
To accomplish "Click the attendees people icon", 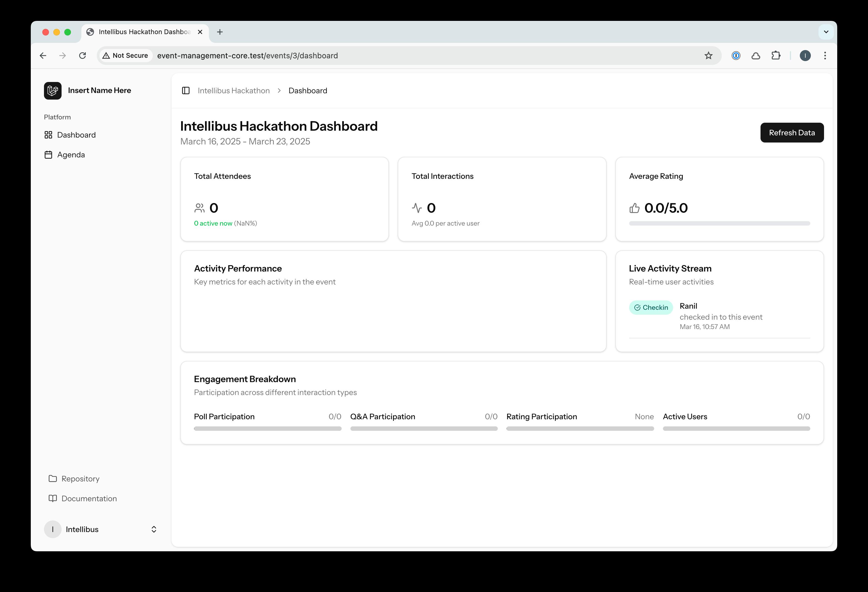I will pyautogui.click(x=200, y=208).
